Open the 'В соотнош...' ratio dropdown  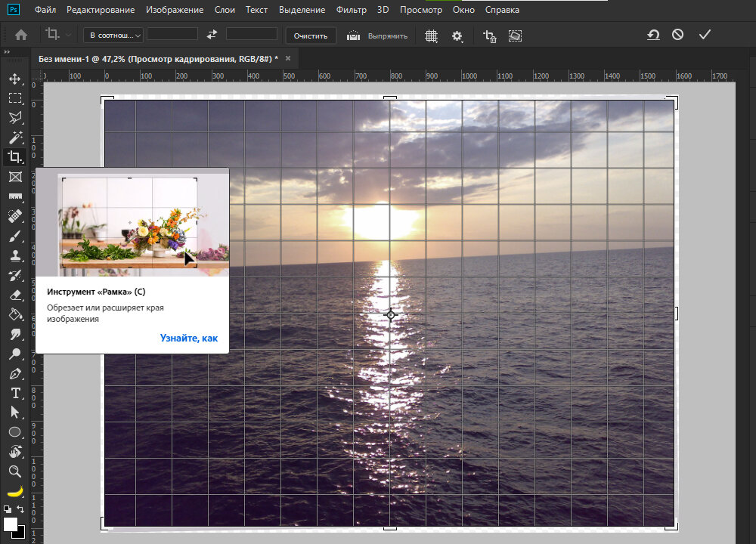(113, 36)
